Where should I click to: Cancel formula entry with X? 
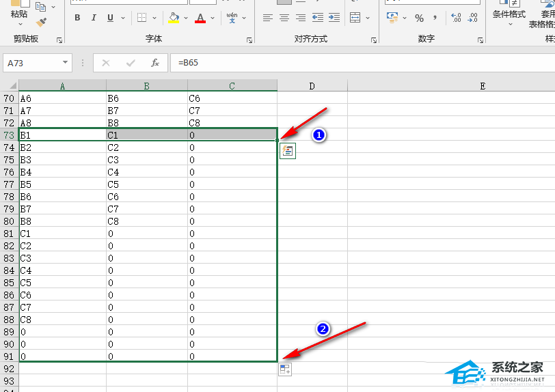[x=106, y=63]
